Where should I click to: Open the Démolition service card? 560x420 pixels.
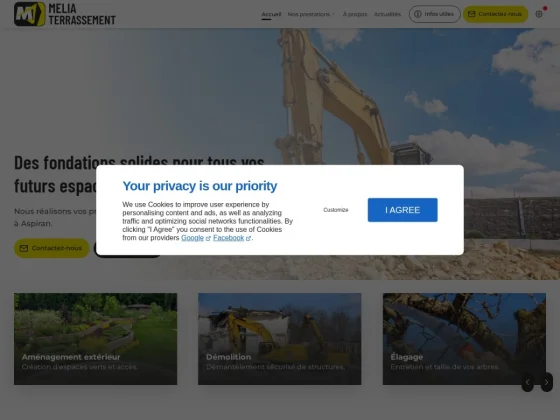(x=280, y=339)
